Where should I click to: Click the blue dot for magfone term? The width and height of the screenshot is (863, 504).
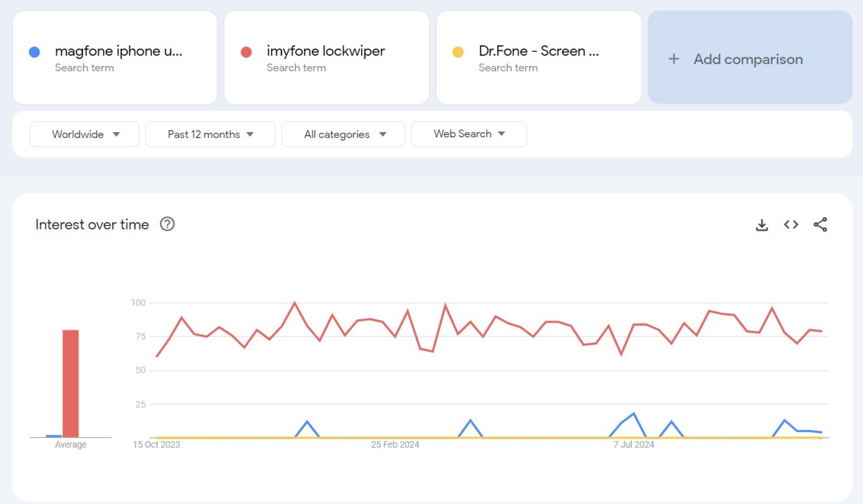pos(35,52)
